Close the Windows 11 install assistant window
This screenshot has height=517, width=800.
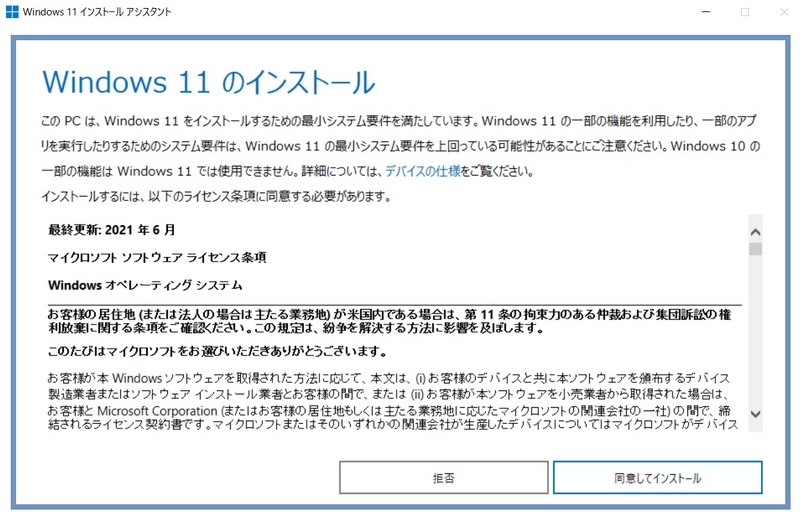coord(784,12)
